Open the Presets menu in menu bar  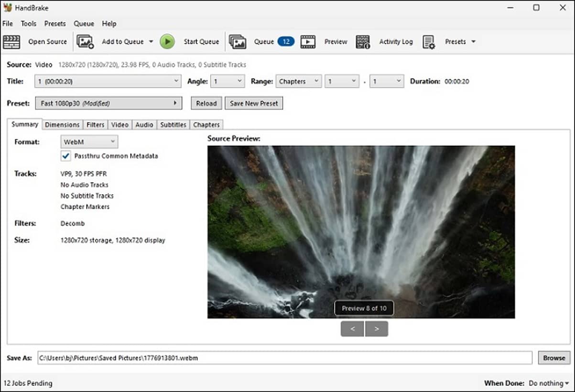[x=55, y=23]
